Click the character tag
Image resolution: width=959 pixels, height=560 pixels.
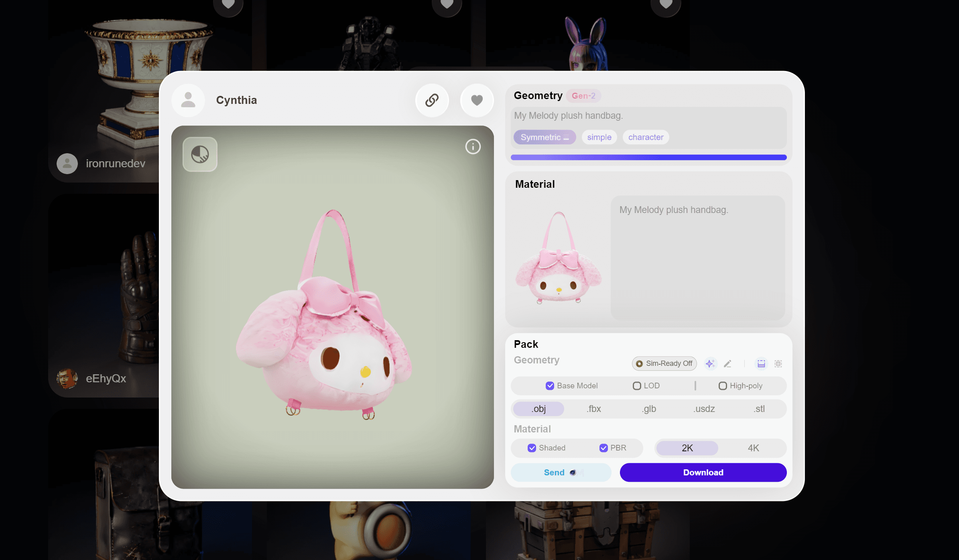coord(646,137)
